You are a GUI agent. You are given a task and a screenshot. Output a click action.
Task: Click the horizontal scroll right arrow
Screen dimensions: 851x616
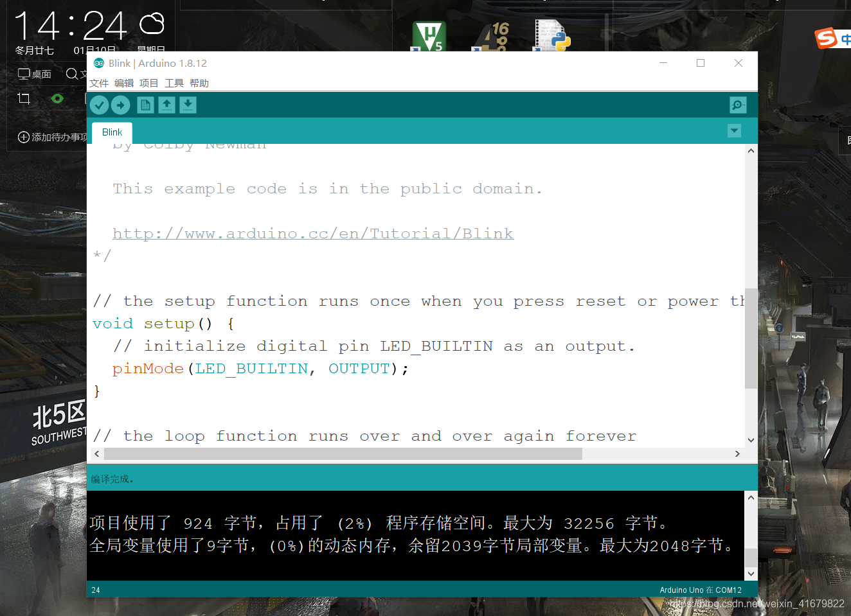click(x=737, y=453)
